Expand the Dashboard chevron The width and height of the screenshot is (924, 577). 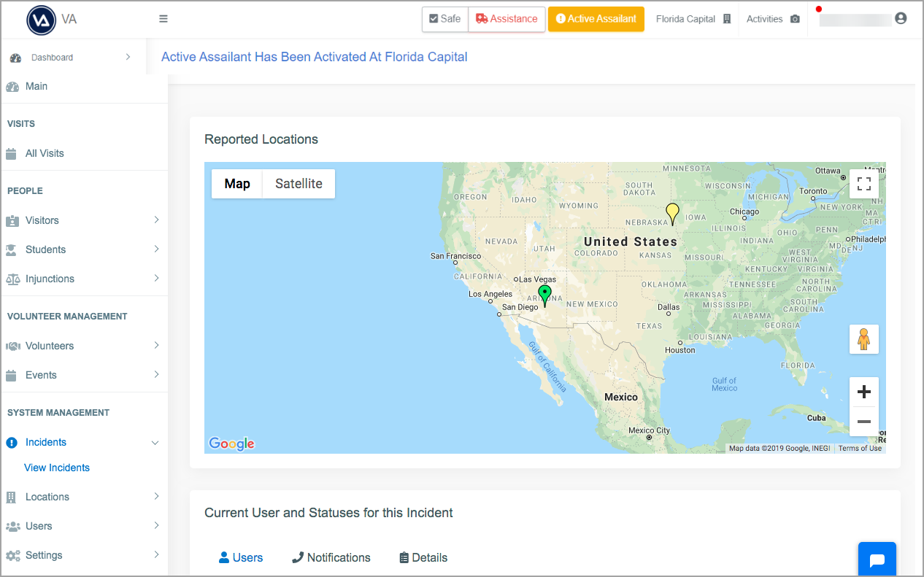click(x=128, y=57)
